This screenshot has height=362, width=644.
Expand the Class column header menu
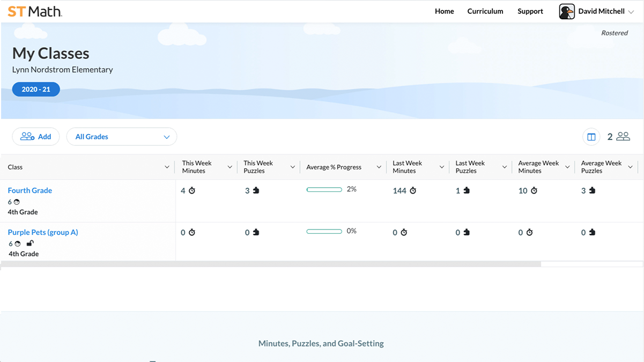pos(167,167)
